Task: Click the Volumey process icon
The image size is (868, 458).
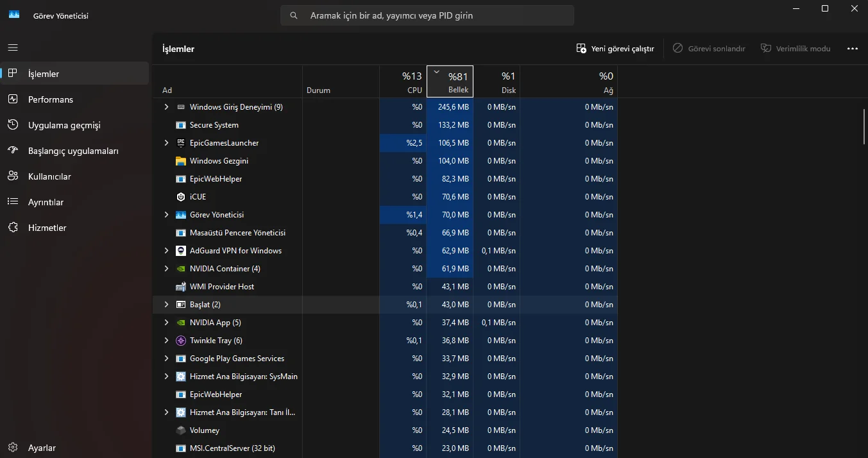Action: tap(181, 430)
